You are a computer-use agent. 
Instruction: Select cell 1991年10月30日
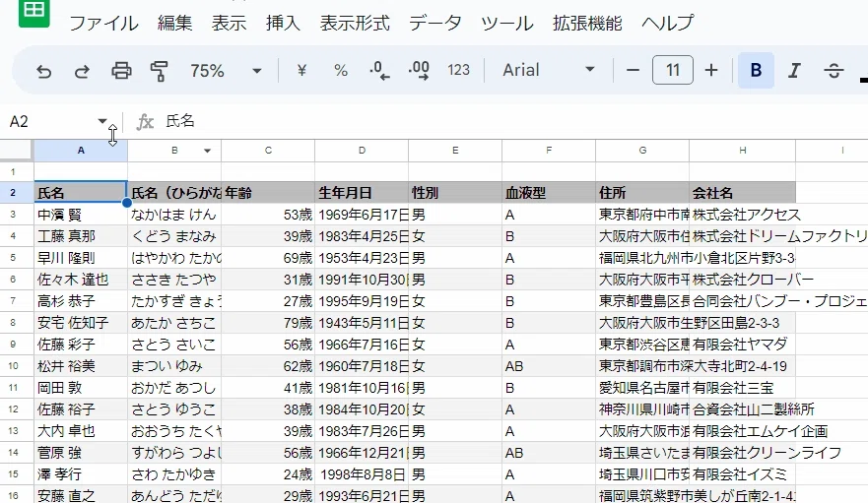[362, 280]
